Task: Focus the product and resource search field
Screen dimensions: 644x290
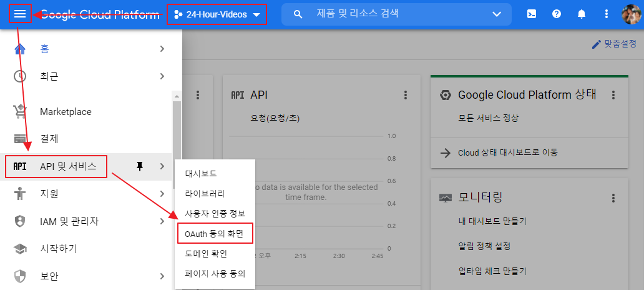Action: pyautogui.click(x=396, y=14)
